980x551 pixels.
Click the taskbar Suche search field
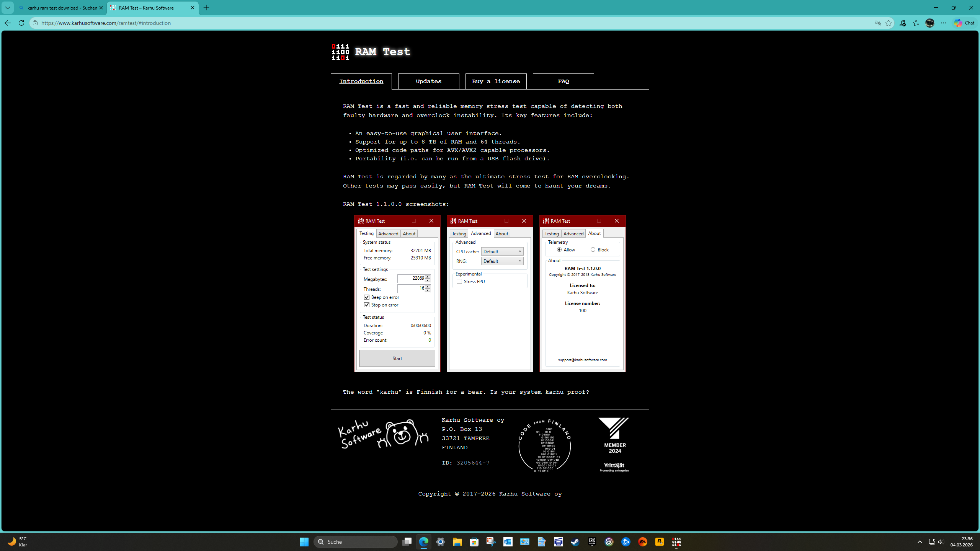(x=356, y=542)
